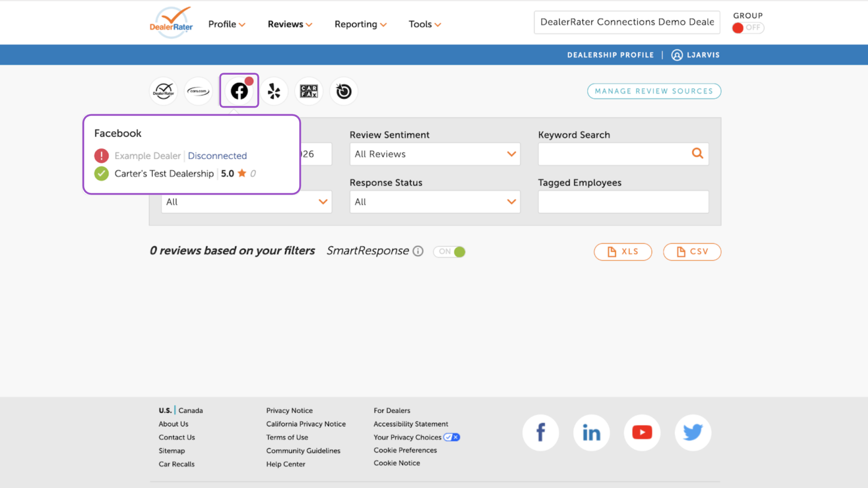Open the Cookie Preferences link
Screen dimensions: 868x488
pos(405,450)
